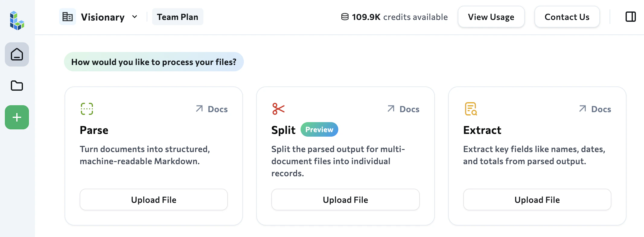Viewport: 644px width, 237px height.
Task: Open Docs link on Split card
Action: pyautogui.click(x=403, y=109)
